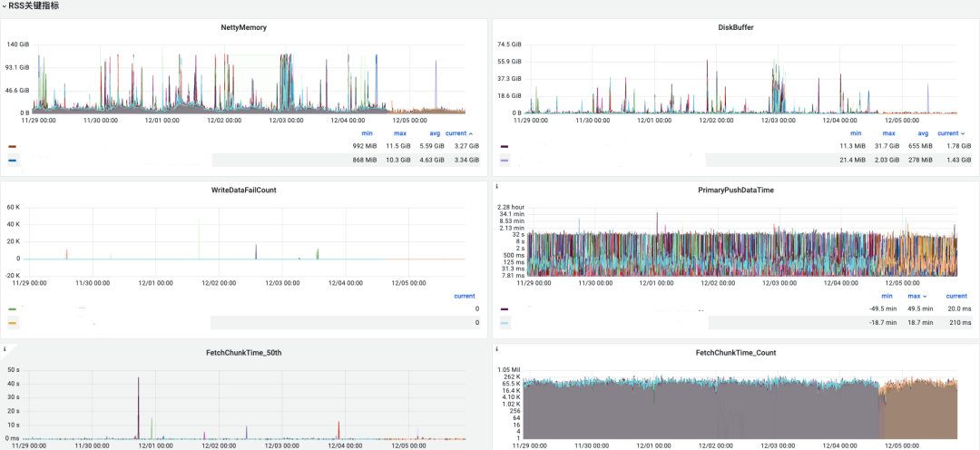
Task: Open the FetchChunkTime_50th panel title menu
Action: pos(244,353)
